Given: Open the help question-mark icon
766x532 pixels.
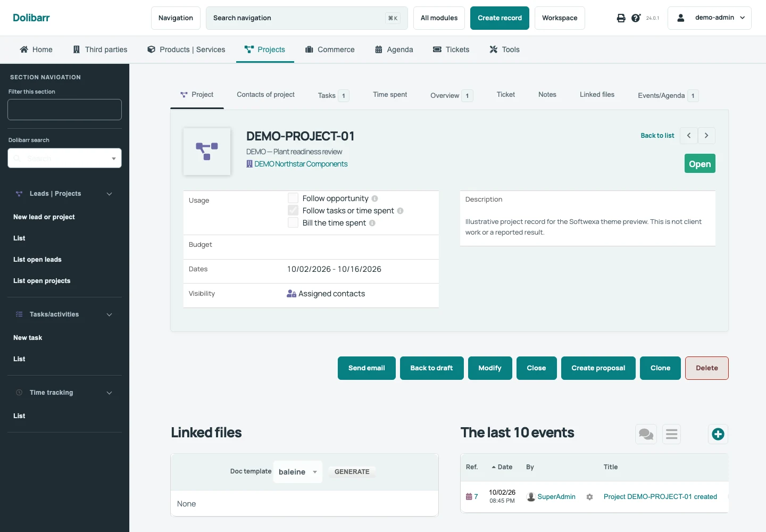Looking at the screenshot, I should (x=636, y=18).
